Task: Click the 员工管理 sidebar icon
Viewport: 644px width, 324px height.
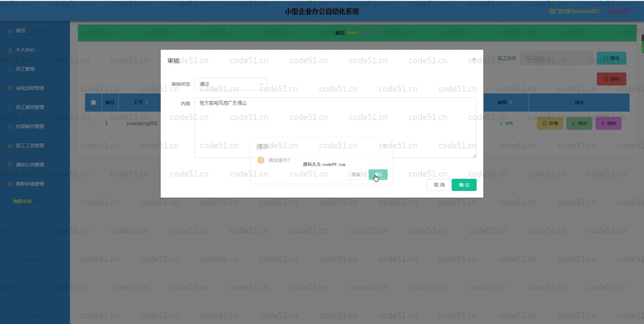Action: (x=10, y=69)
